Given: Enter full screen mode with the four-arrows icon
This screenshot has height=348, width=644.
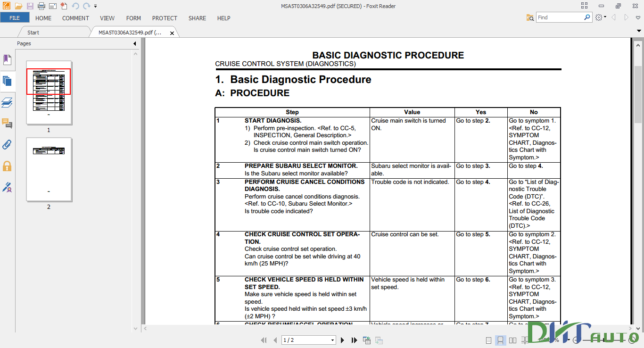Looking at the screenshot, I should (x=585, y=6).
